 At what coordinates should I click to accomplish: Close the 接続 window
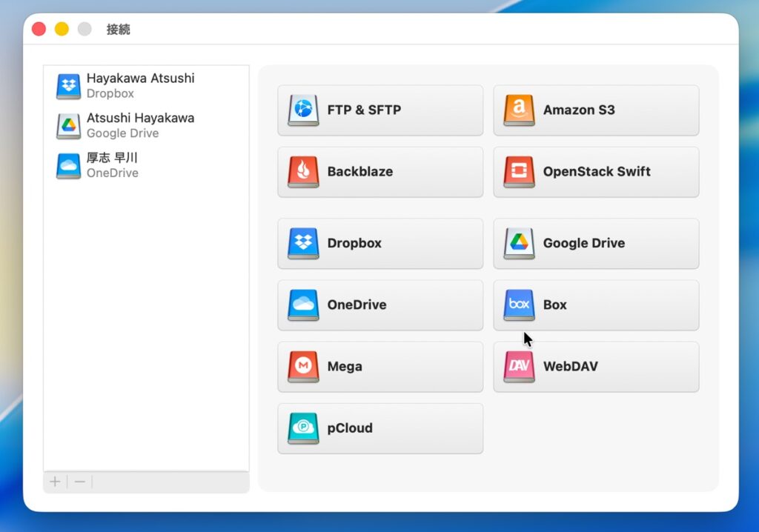pyautogui.click(x=39, y=29)
